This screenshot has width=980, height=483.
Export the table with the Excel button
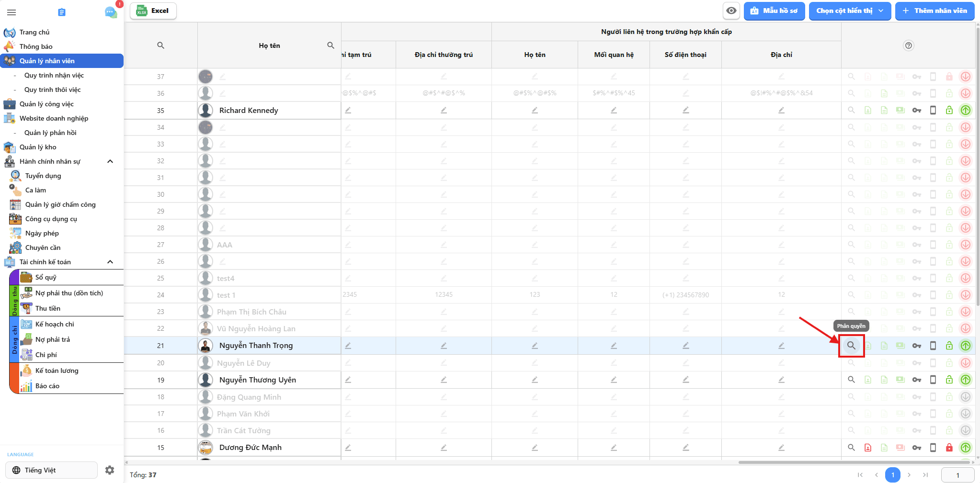click(x=153, y=11)
